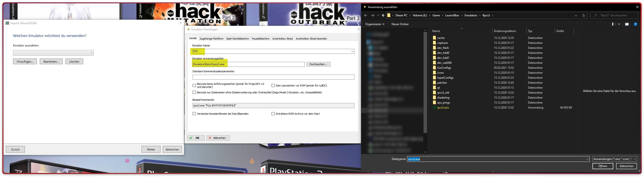Focus the 'Rpcs3 durchsuchen' search box

(x=614, y=16)
